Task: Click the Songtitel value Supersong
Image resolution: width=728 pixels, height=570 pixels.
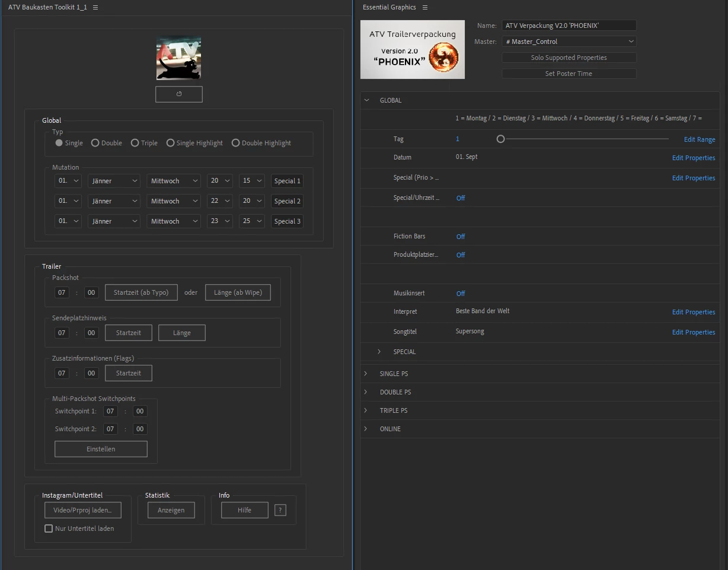Action: [470, 332]
